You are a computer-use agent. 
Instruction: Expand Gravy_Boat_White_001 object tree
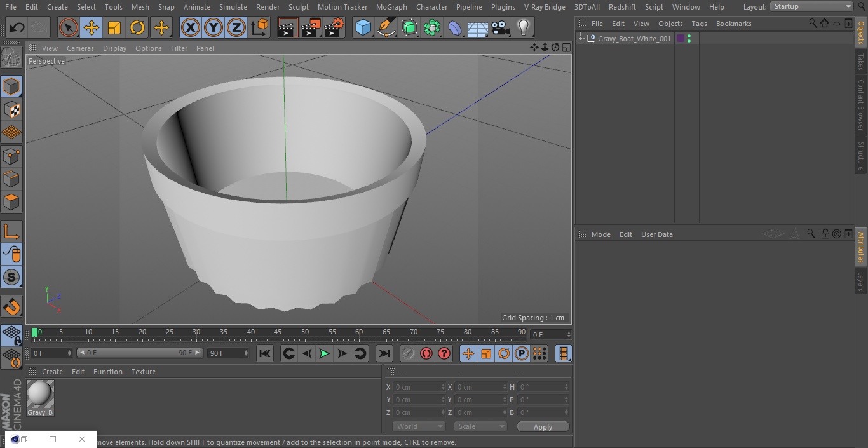pyautogui.click(x=581, y=39)
